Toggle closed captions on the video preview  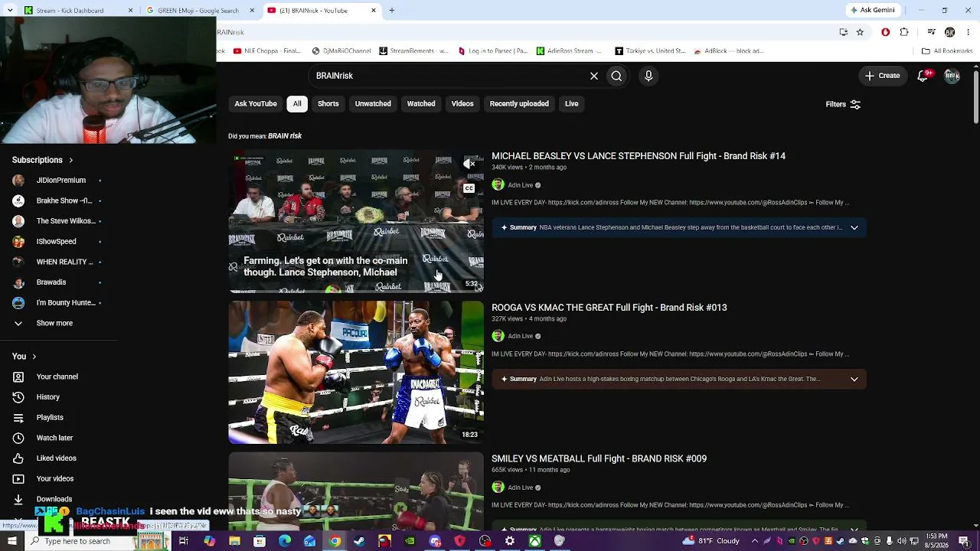tap(469, 188)
